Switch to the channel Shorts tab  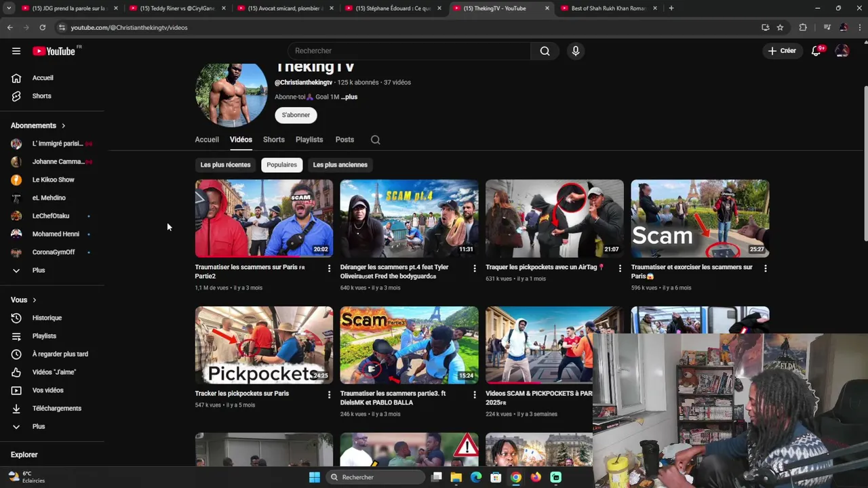click(x=274, y=140)
